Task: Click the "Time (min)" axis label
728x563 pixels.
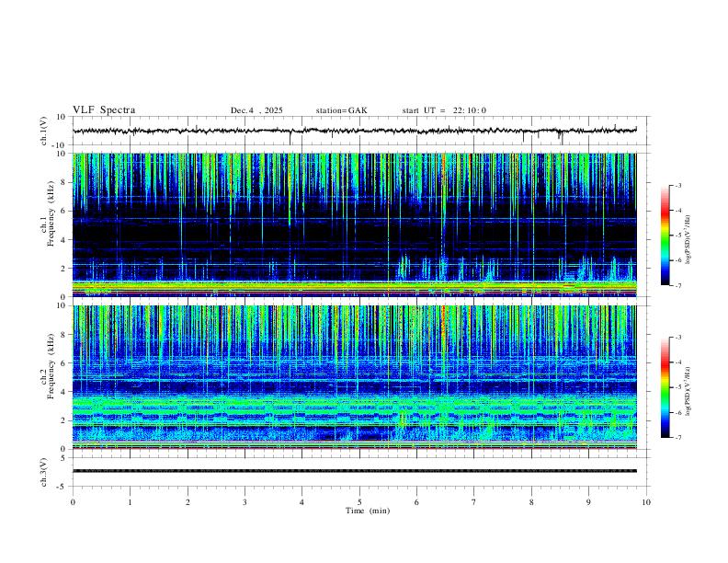Action: tap(368, 511)
